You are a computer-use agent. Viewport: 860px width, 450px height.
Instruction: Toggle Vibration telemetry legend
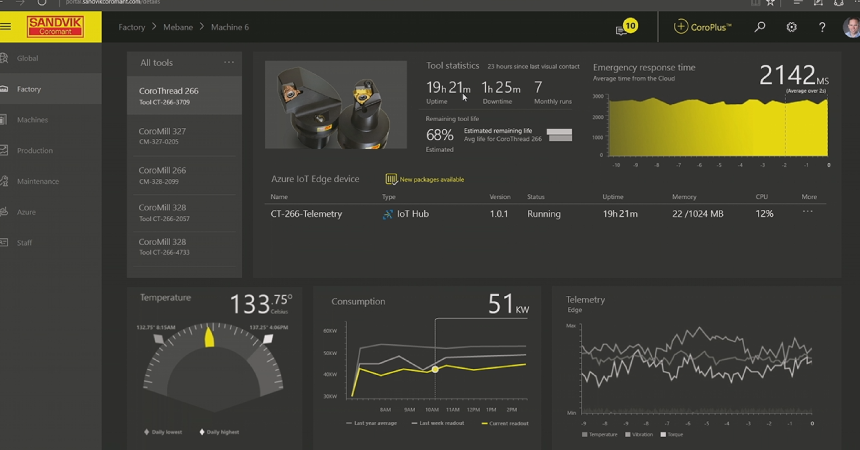639,435
